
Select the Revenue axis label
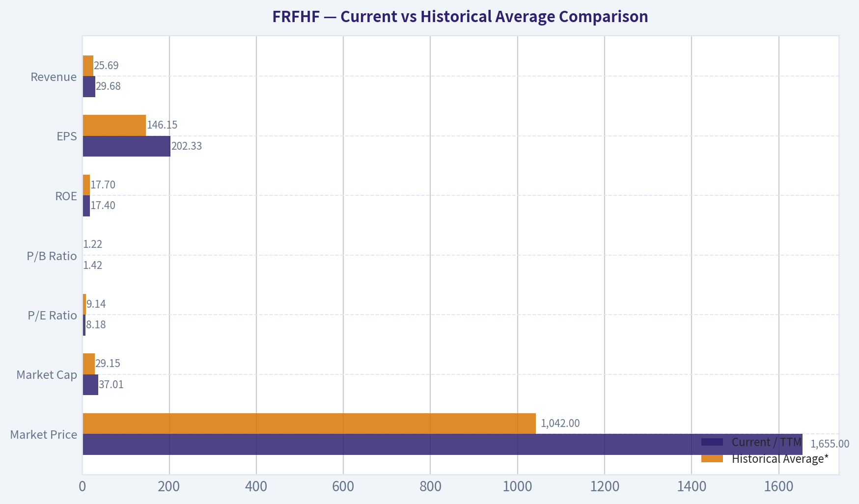click(x=54, y=77)
